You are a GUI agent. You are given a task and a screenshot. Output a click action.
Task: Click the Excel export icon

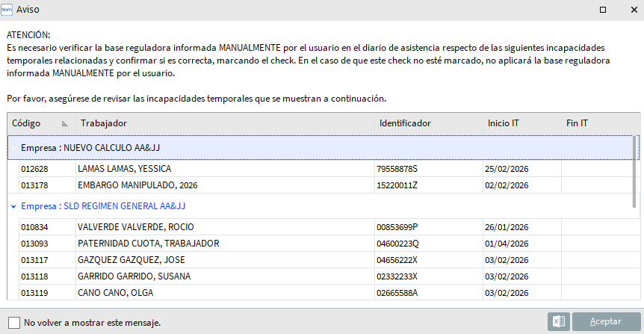coord(557,321)
